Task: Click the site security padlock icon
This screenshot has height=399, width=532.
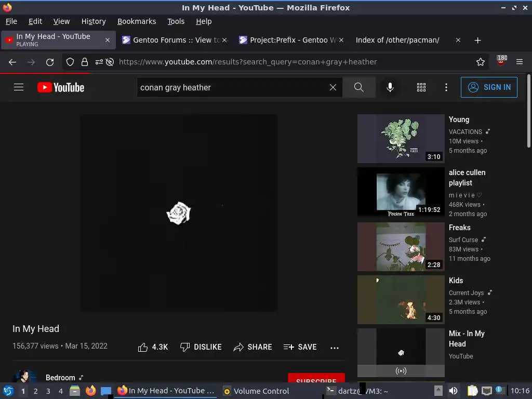Action: point(85,62)
